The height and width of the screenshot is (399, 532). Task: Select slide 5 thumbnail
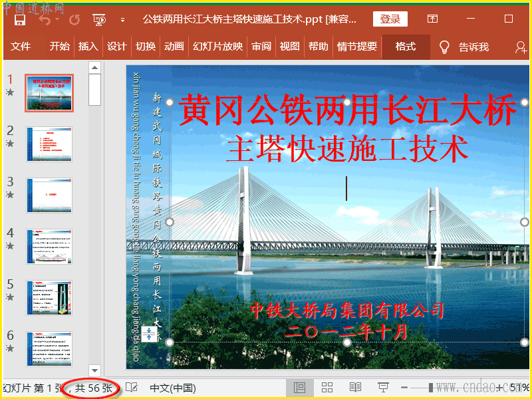click(x=49, y=298)
